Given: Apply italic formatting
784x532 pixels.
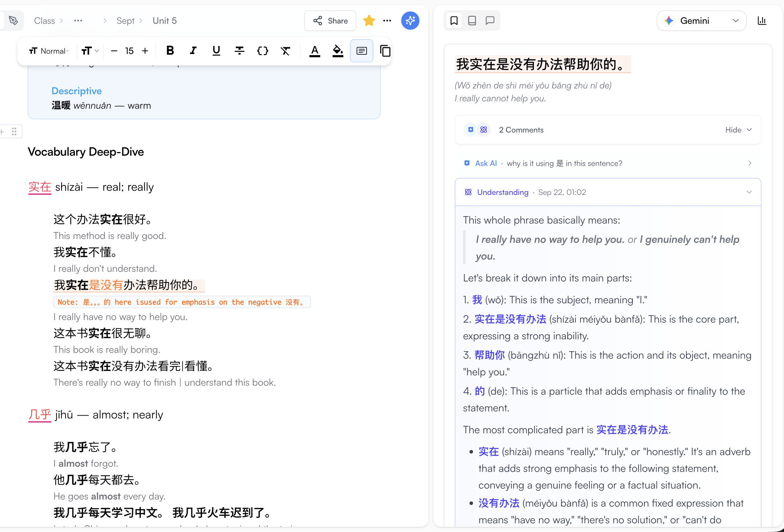Looking at the screenshot, I should click(x=193, y=50).
